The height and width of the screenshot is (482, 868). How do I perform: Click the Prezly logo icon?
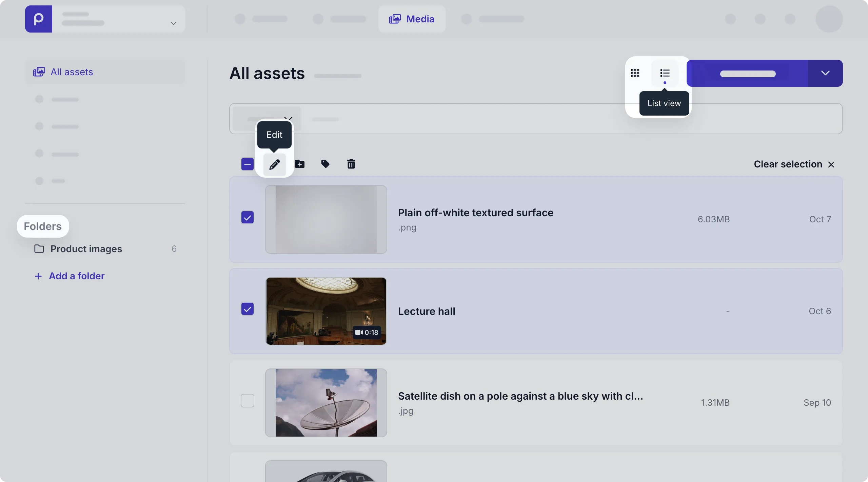coord(39,19)
